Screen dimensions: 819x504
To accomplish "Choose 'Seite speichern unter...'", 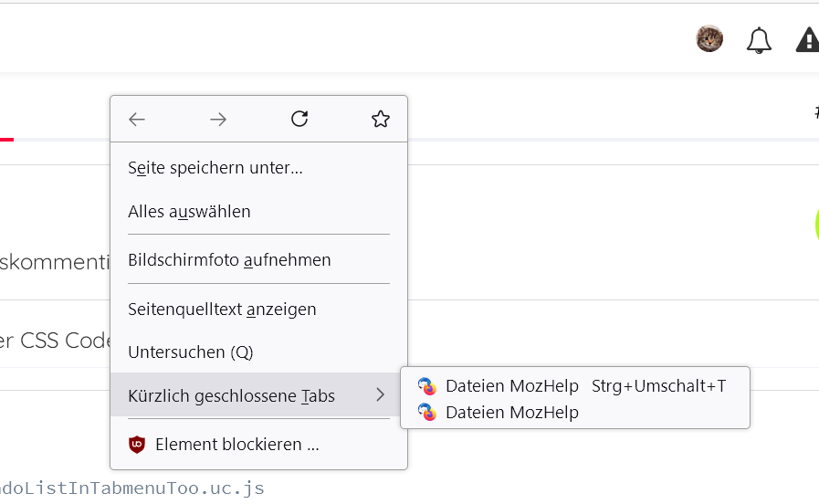I will pyautogui.click(x=215, y=168).
